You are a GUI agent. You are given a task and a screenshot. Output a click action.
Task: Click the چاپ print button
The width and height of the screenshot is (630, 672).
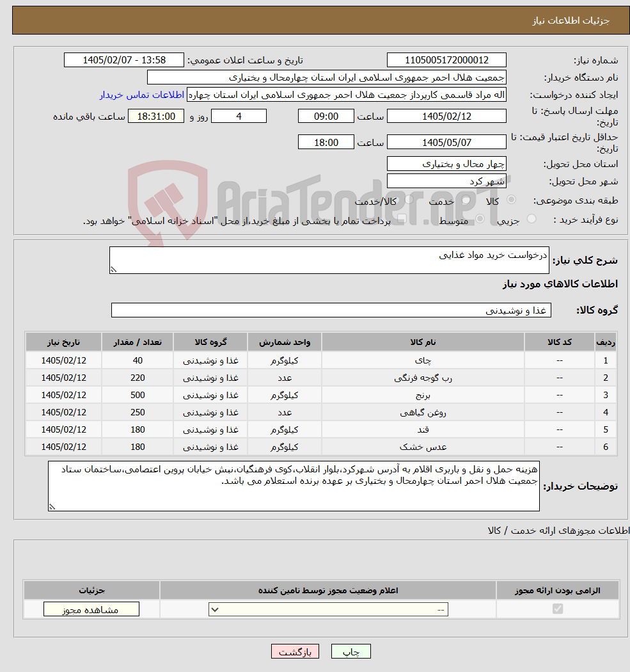click(x=350, y=652)
